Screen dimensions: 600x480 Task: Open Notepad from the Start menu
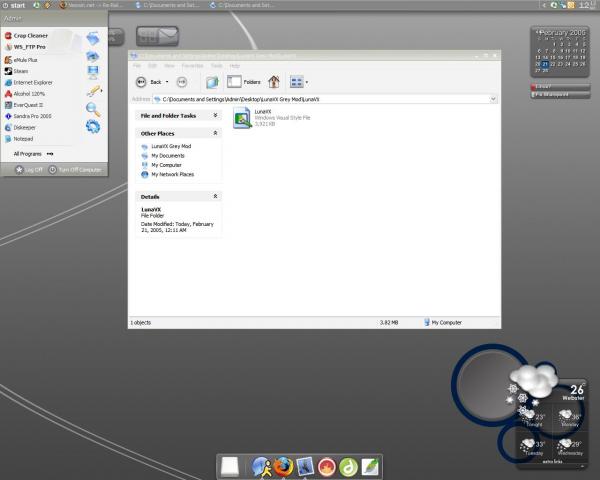(19, 139)
